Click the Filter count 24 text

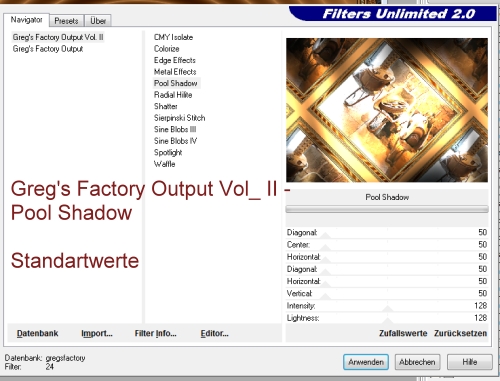point(29,367)
